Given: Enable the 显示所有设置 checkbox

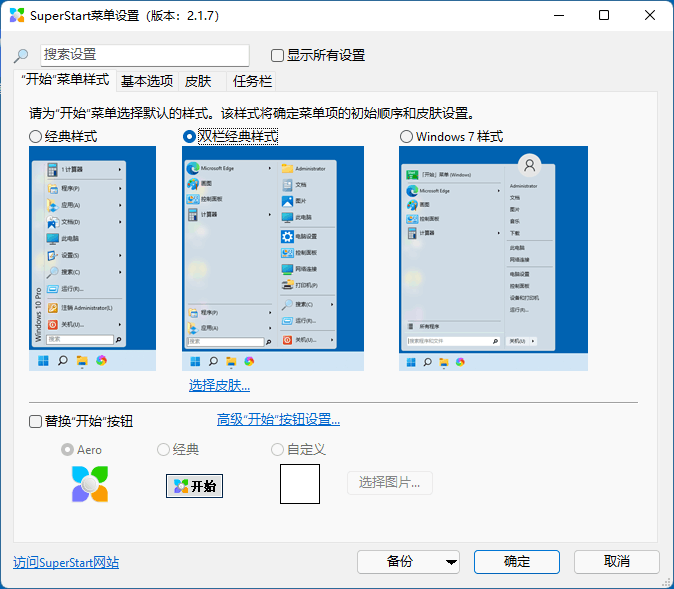Looking at the screenshot, I should (278, 56).
